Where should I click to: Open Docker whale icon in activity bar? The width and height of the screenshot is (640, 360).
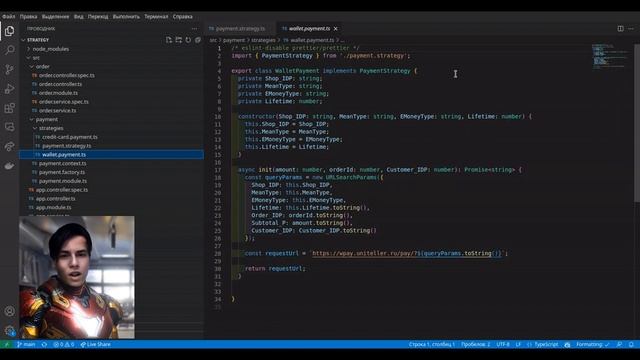click(9, 166)
